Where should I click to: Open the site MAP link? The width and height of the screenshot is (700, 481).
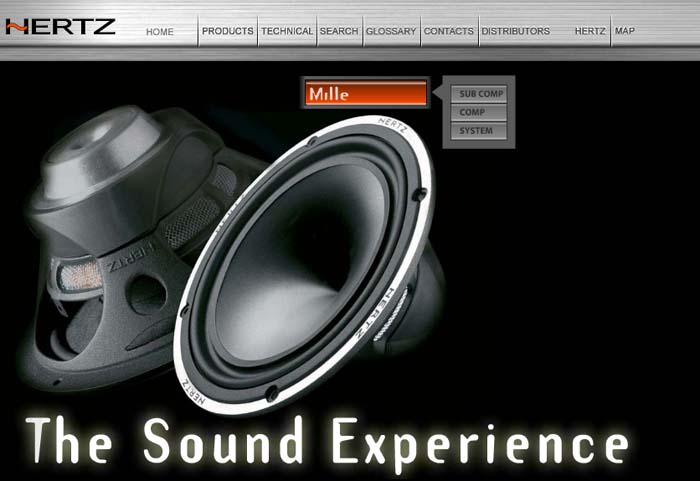(625, 31)
